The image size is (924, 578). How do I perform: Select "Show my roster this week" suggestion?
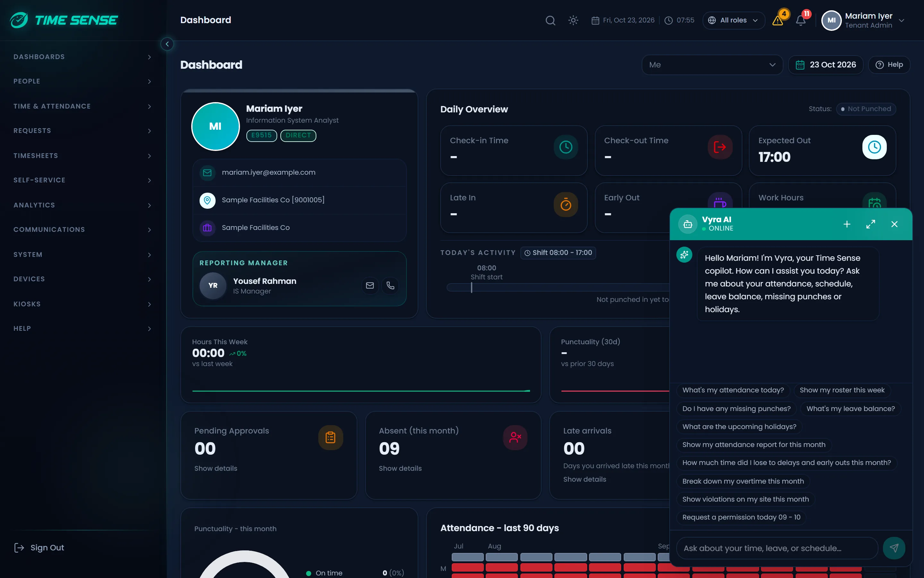pos(842,390)
